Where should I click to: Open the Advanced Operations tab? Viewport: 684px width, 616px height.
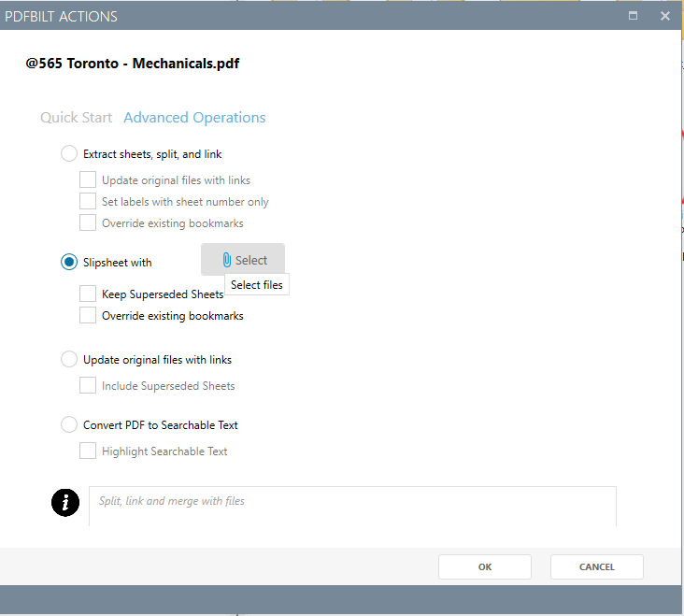tap(194, 118)
